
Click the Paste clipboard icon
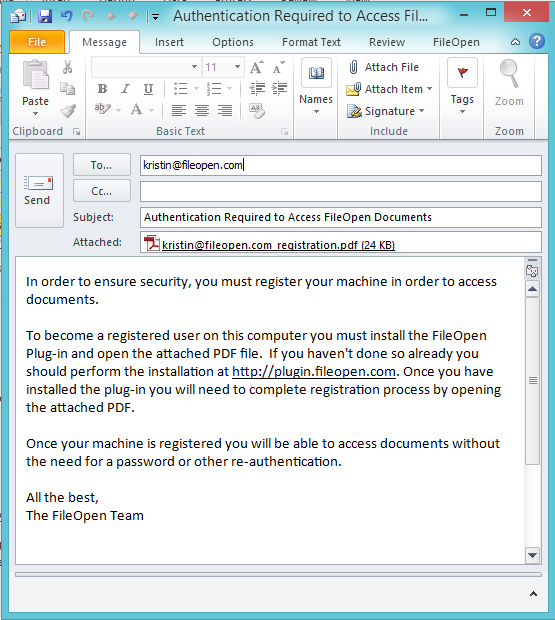point(36,74)
